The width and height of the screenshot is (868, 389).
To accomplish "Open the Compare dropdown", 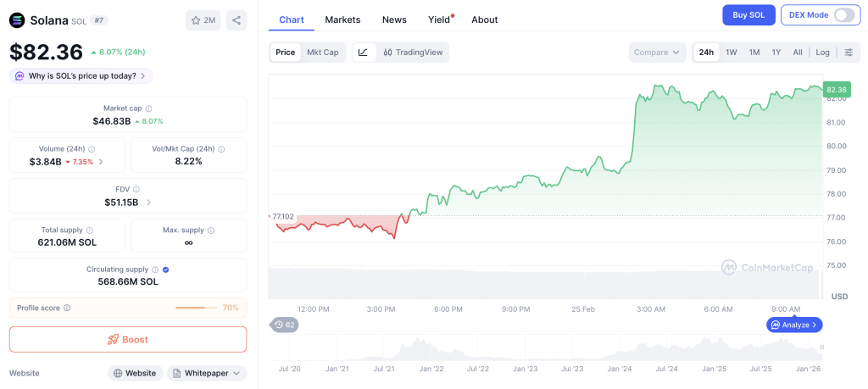I will point(657,53).
